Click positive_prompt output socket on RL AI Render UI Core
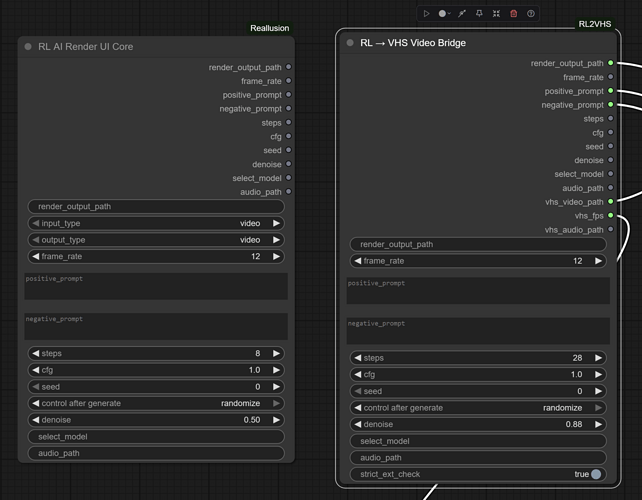This screenshot has height=500, width=642. click(x=289, y=95)
